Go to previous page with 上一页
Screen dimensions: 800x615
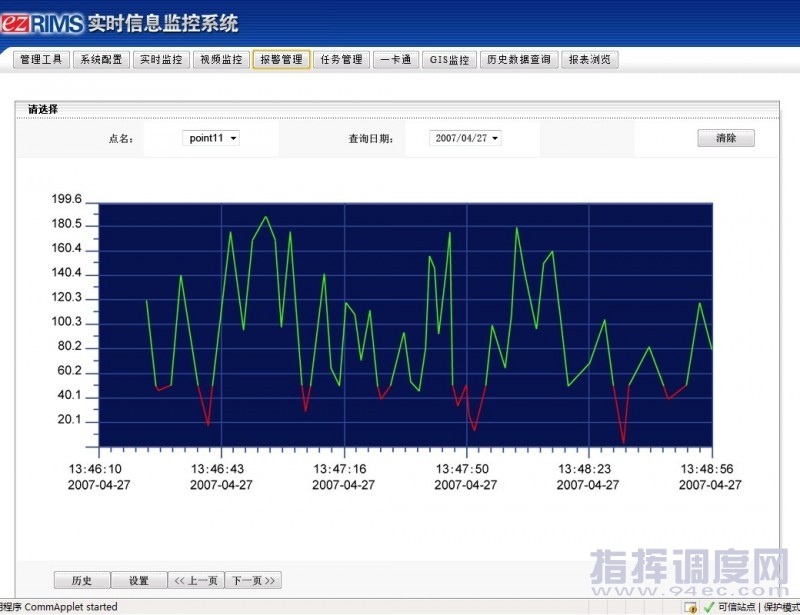click(x=196, y=580)
